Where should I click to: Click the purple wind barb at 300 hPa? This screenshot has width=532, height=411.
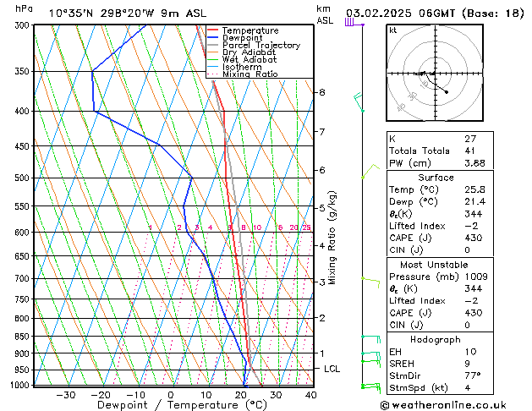(354, 23)
